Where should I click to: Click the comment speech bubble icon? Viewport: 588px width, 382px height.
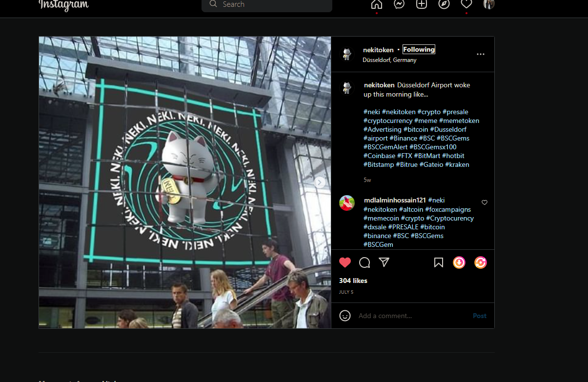click(x=365, y=262)
